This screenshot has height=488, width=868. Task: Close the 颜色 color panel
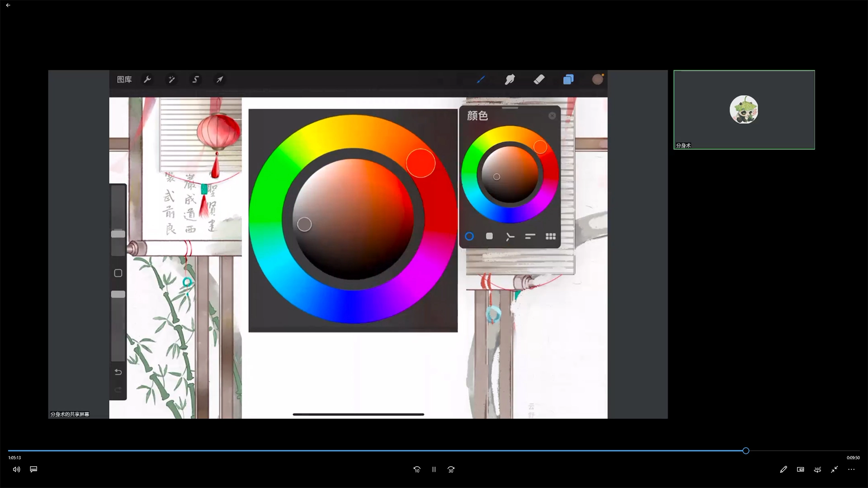coord(552,116)
